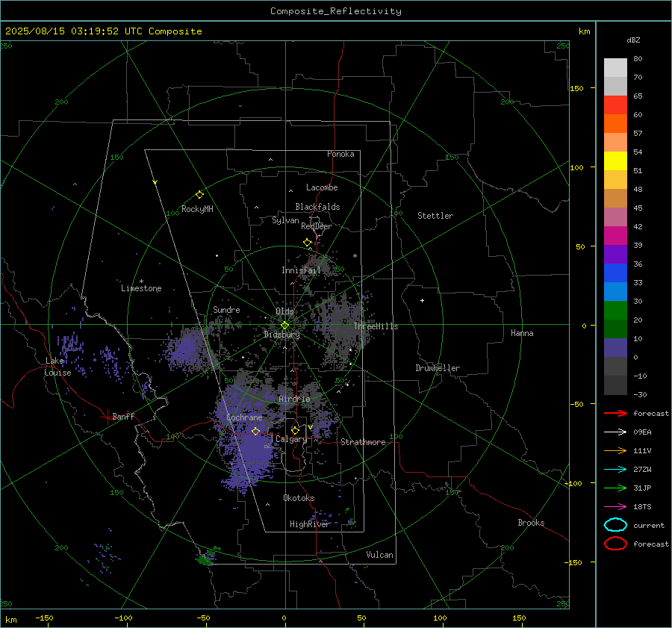Click the red forecast ellipse icon

tap(615, 544)
